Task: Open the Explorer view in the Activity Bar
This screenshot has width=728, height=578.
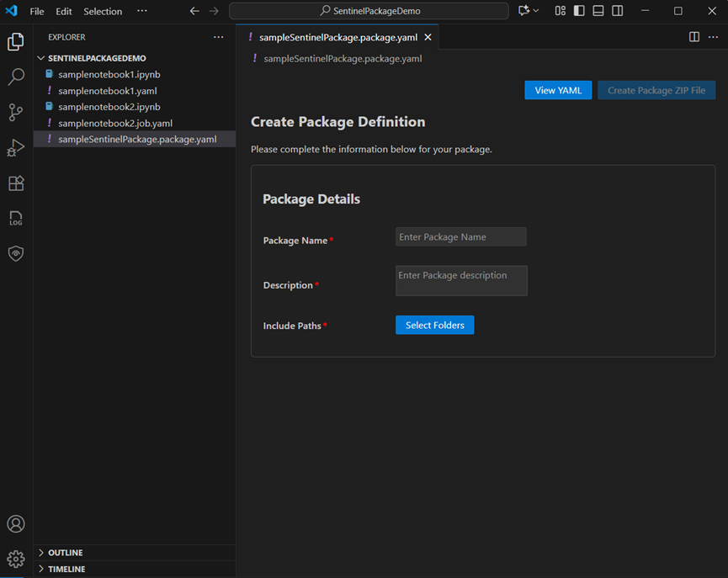Action: point(15,40)
